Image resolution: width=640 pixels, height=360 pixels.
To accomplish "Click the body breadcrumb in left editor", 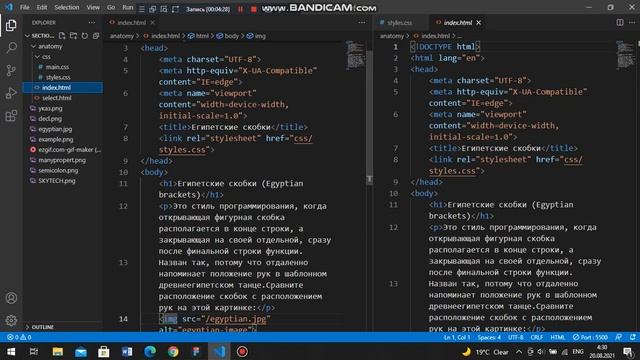I will click(x=231, y=36).
